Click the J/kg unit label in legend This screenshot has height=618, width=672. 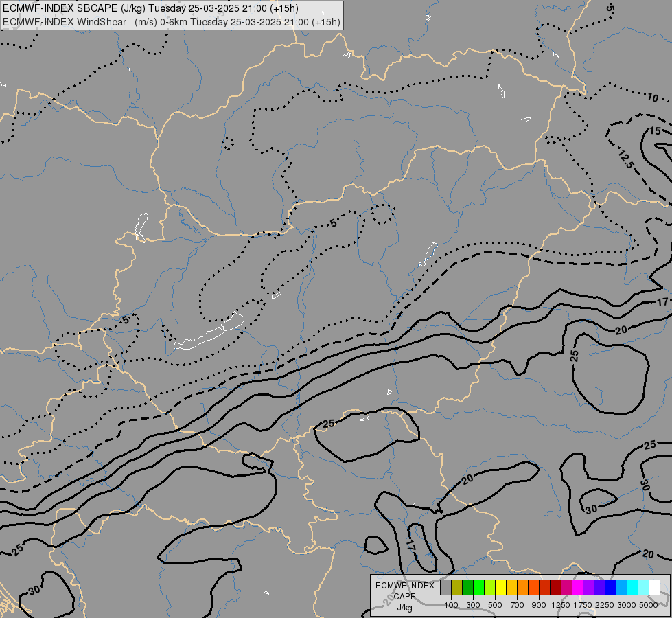pos(404,608)
